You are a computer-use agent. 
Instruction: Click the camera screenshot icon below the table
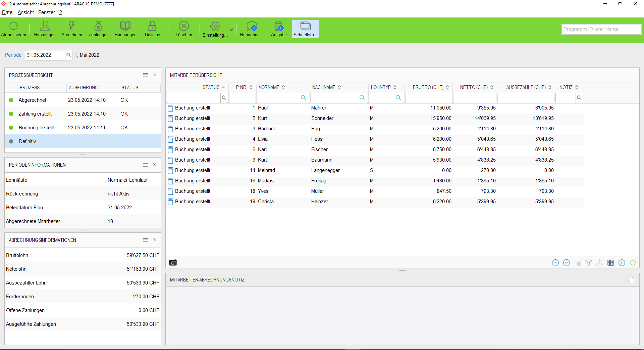(173, 263)
